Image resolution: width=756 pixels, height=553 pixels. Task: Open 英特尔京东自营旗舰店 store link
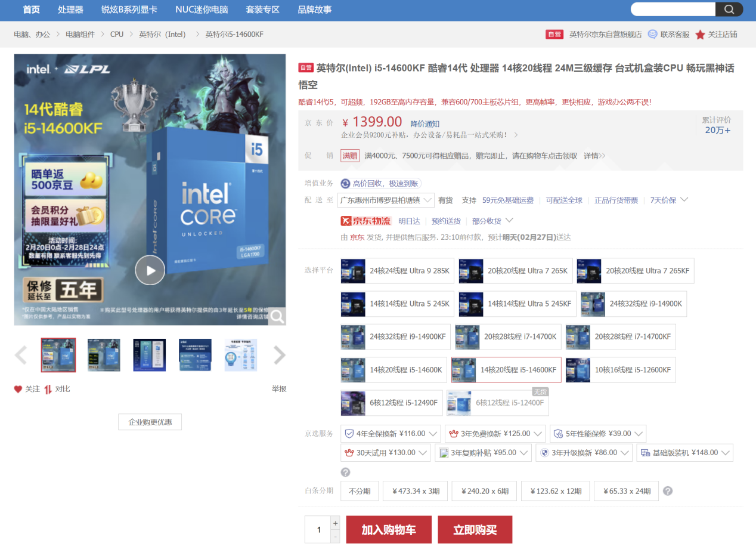coord(606,35)
